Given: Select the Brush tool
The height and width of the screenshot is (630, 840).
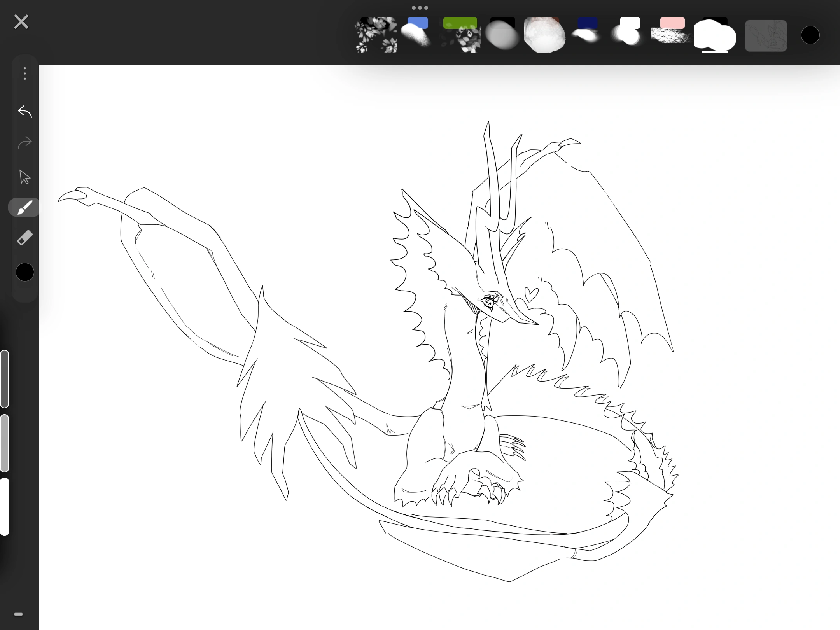Looking at the screenshot, I should pyautogui.click(x=24, y=207).
